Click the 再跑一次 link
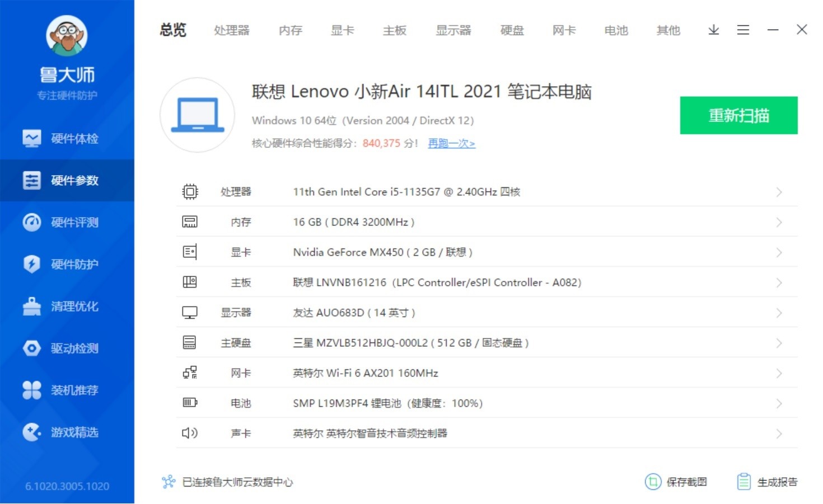823x504 pixels. click(452, 143)
